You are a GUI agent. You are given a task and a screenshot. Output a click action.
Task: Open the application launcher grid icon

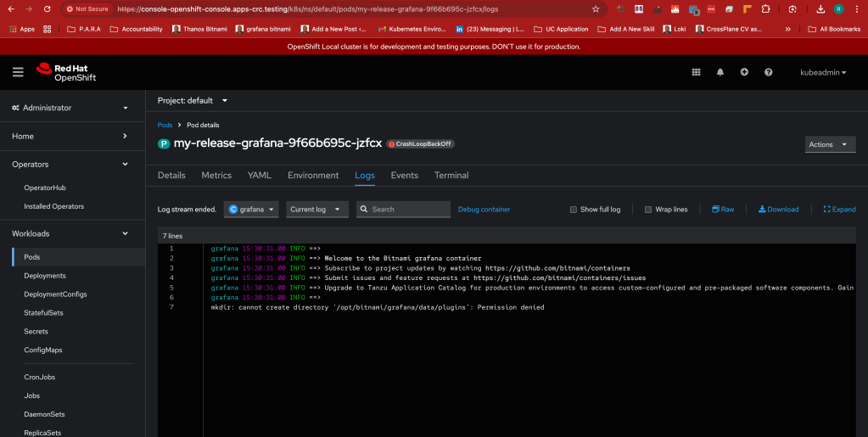click(697, 72)
